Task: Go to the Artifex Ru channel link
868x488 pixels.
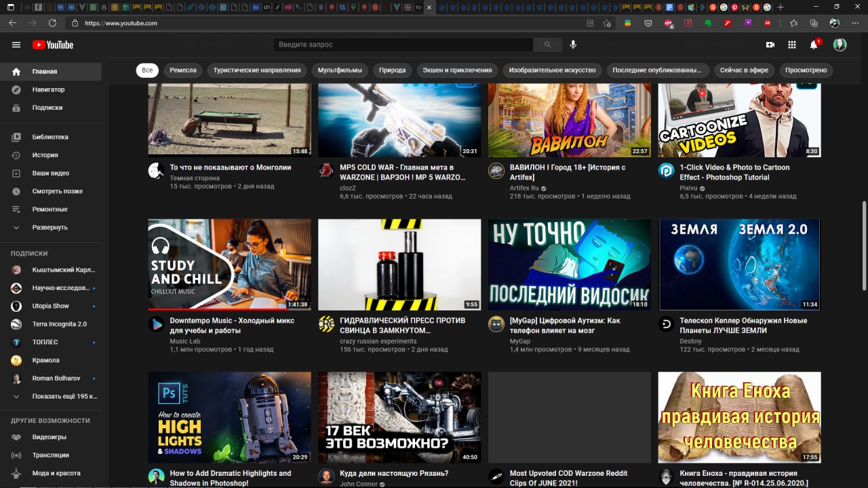Action: [524, 188]
